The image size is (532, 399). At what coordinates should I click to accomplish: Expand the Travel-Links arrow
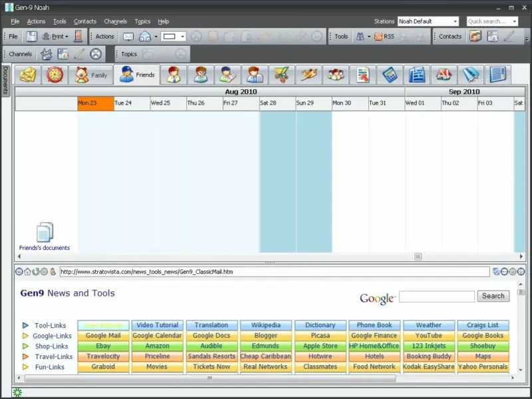coord(25,356)
